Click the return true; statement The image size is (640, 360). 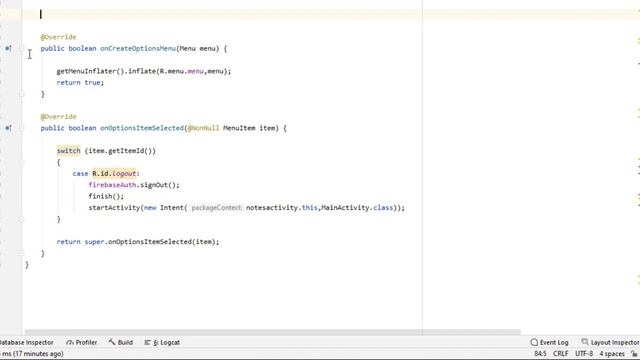(x=80, y=83)
